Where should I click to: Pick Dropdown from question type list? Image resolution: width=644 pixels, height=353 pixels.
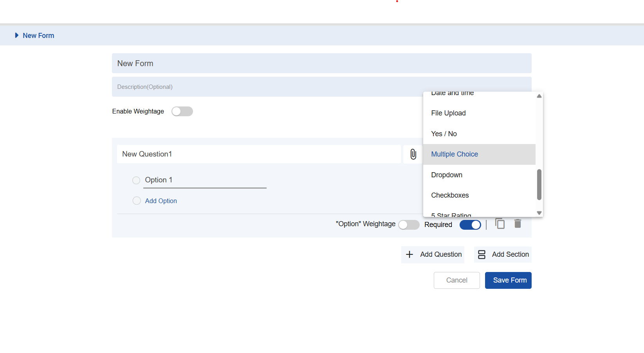point(447,175)
